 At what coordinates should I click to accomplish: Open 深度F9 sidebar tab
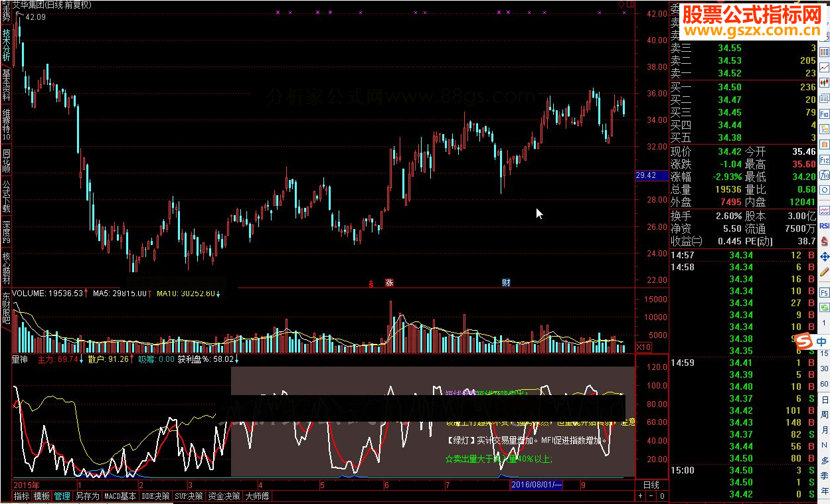pos(6,232)
